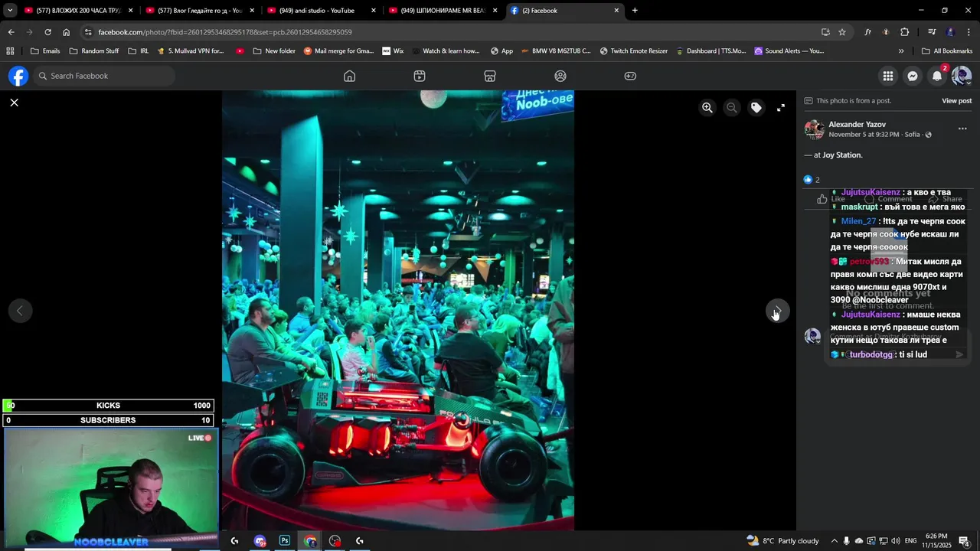Screen dimensions: 980x551
Task: Open the weather widget in the taskbar
Action: (783, 540)
